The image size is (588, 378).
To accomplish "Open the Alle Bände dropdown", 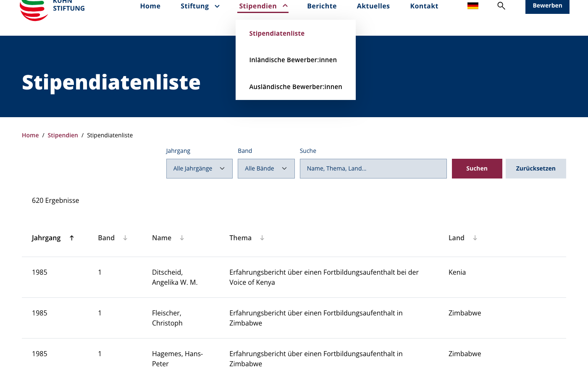I will [266, 168].
